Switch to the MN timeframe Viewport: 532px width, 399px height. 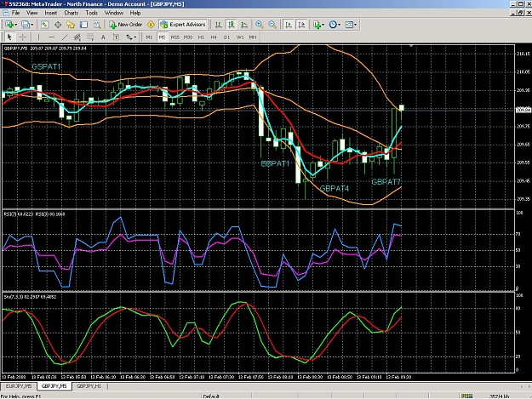(253, 37)
